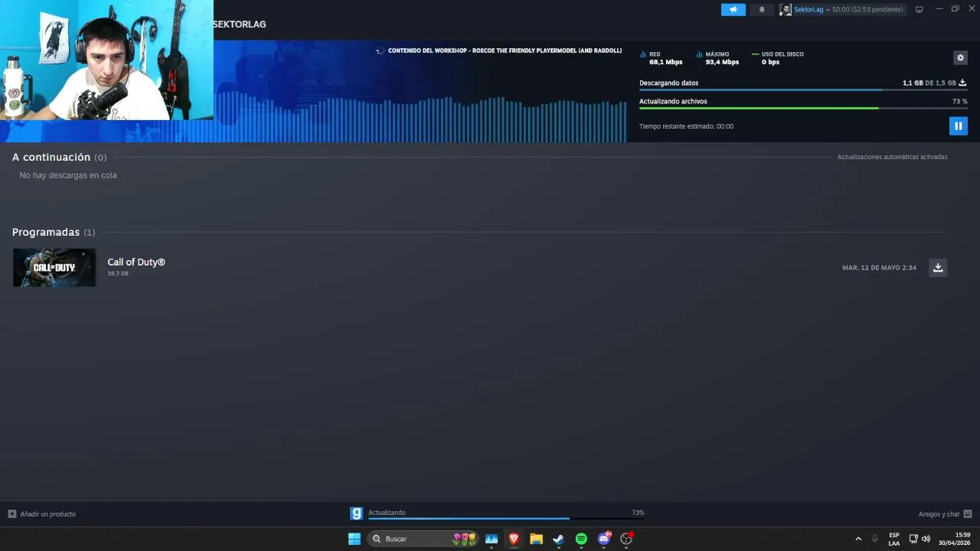The image size is (980, 551).
Task: Open the Windows Start menu
Action: tap(354, 539)
